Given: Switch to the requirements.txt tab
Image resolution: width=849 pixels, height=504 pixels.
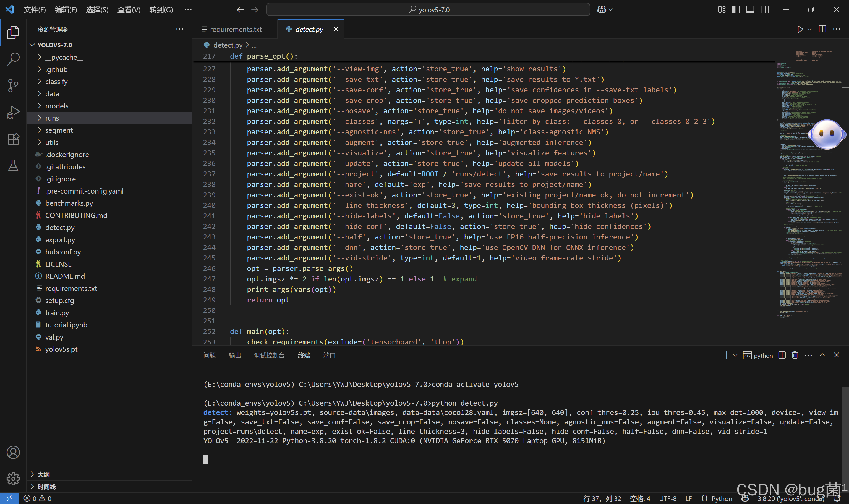Looking at the screenshot, I should point(235,29).
